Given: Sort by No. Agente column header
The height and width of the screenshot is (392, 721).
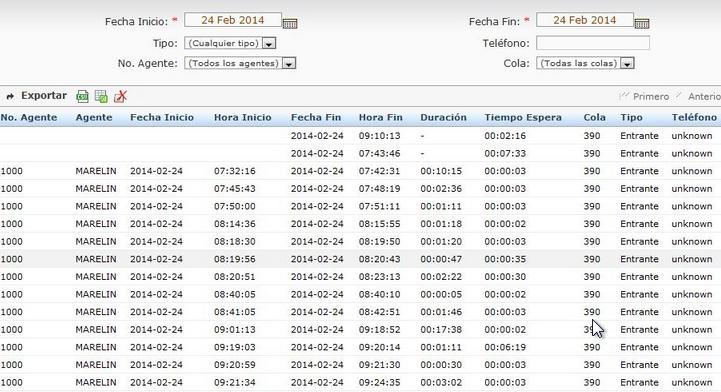Looking at the screenshot, I should point(29,118).
